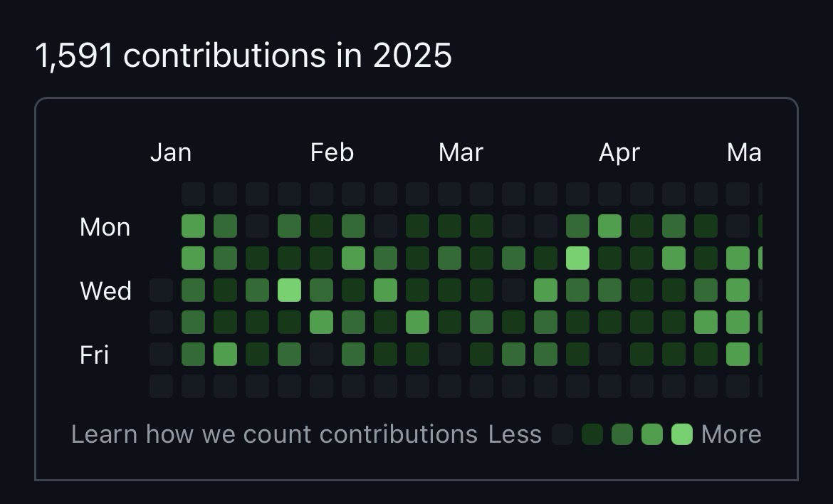Select the brightest Tuesday cell, April 1
Image resolution: width=833 pixels, height=504 pixels.
pyautogui.click(x=577, y=258)
